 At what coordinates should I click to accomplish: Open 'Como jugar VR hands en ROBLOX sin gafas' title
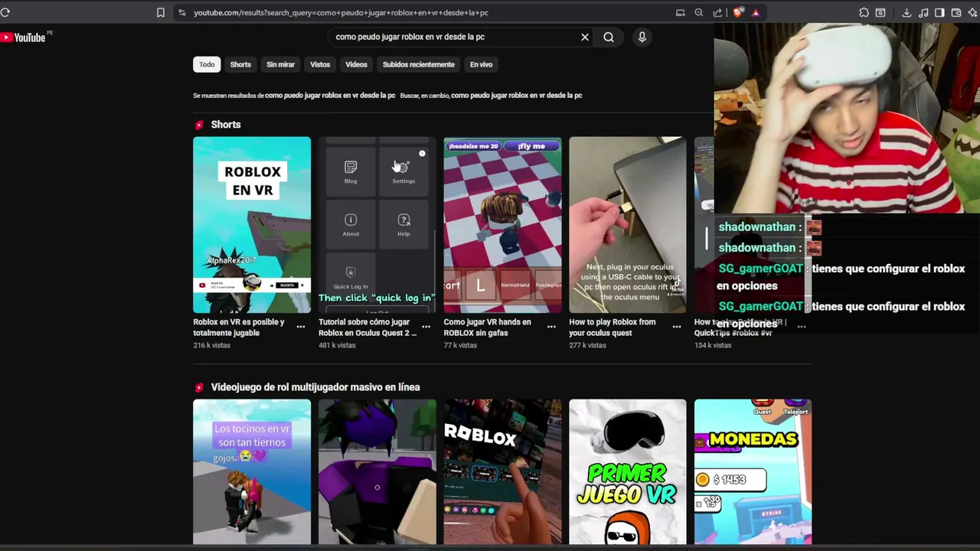[487, 328]
